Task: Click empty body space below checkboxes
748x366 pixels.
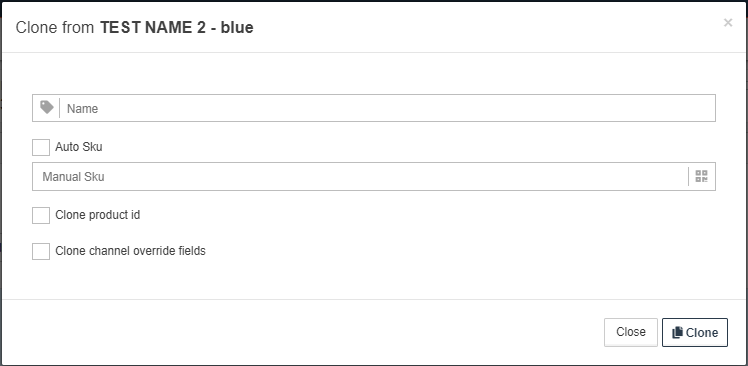Action: click(374, 280)
